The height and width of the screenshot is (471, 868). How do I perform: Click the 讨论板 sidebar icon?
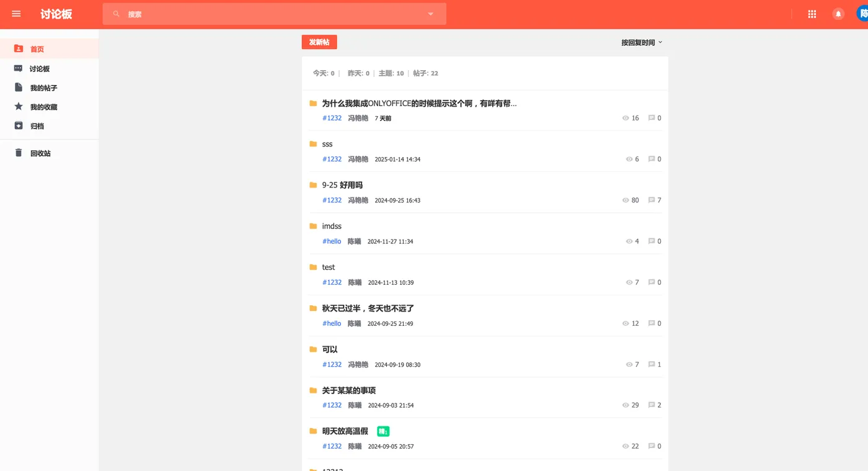point(19,68)
